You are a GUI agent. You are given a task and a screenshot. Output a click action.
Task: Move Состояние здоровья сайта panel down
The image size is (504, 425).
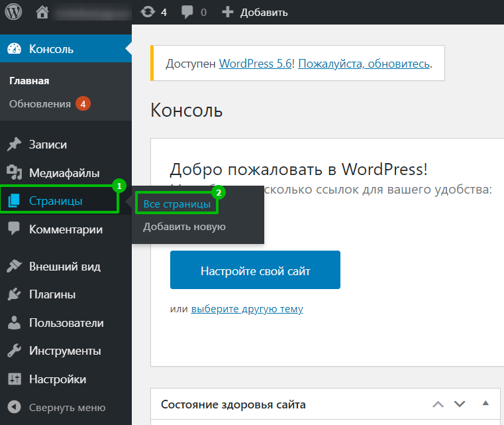(460, 404)
